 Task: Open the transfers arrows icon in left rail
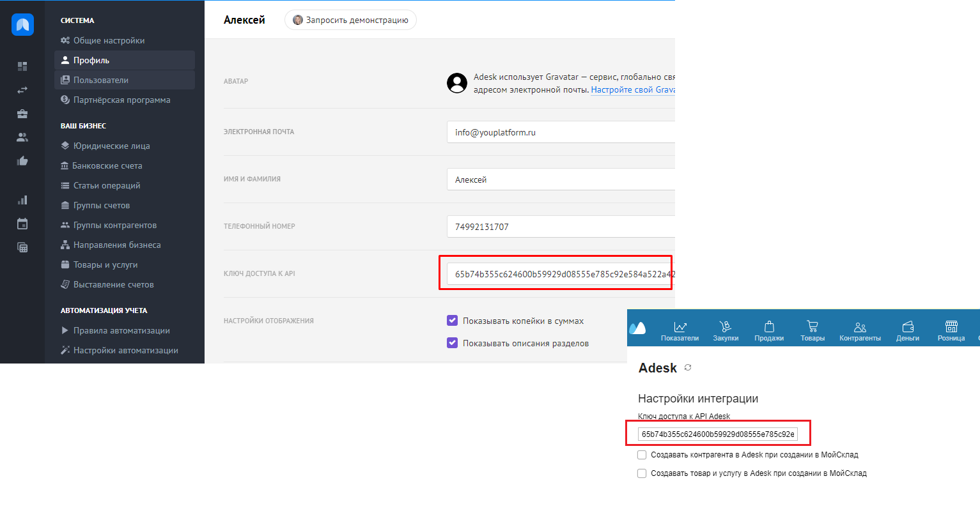click(22, 90)
